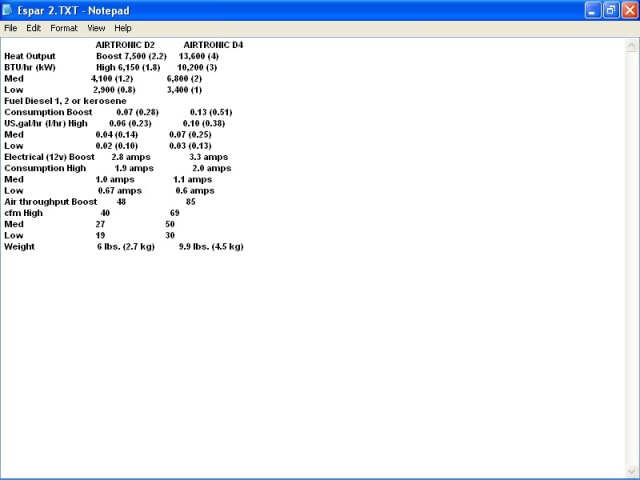Click the 'Consumption Boost' label

click(x=48, y=112)
